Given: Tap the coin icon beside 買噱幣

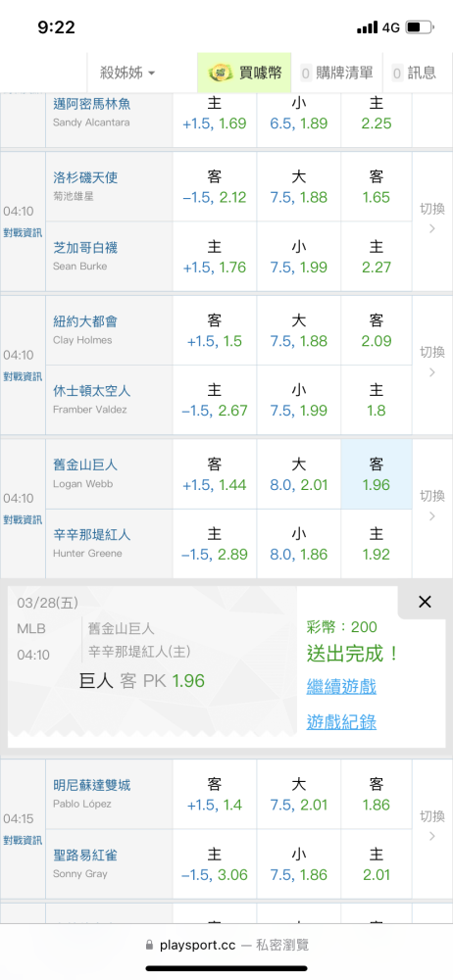Looking at the screenshot, I should [x=221, y=73].
